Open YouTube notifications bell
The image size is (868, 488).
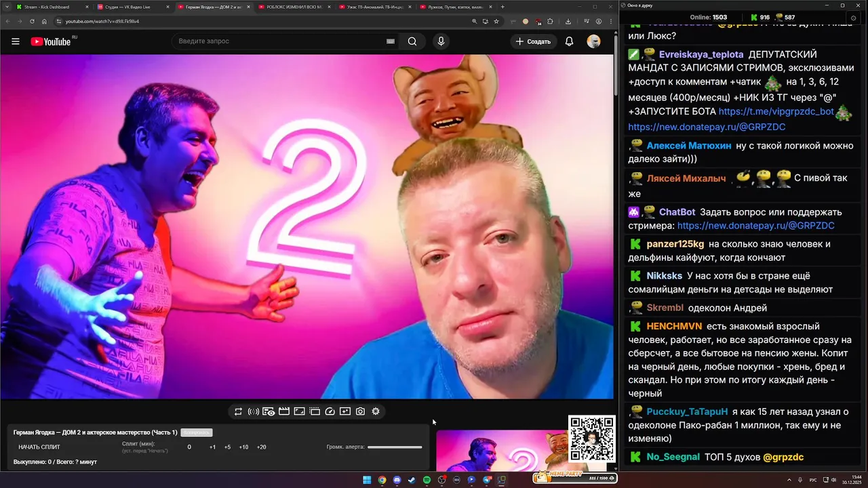click(569, 41)
